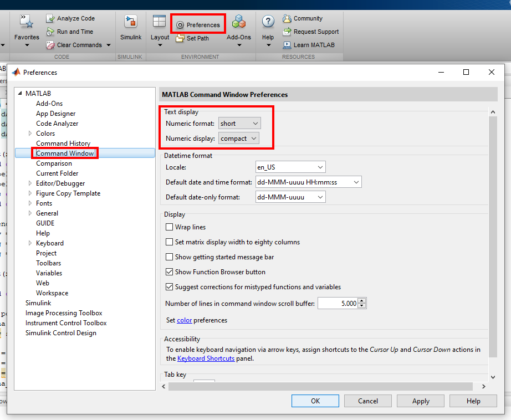Viewport: 511px width, 420px height.
Task: Check Set matrix display width to eighty columns
Action: [x=169, y=242]
